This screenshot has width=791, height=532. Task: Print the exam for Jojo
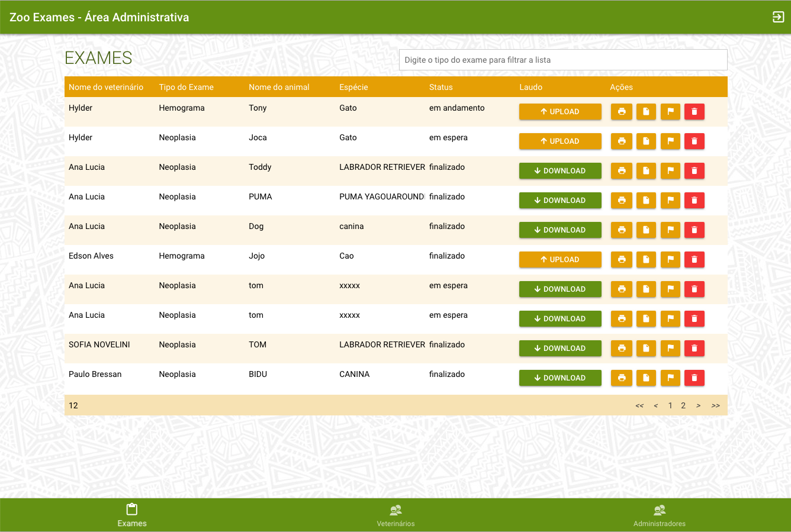point(621,260)
